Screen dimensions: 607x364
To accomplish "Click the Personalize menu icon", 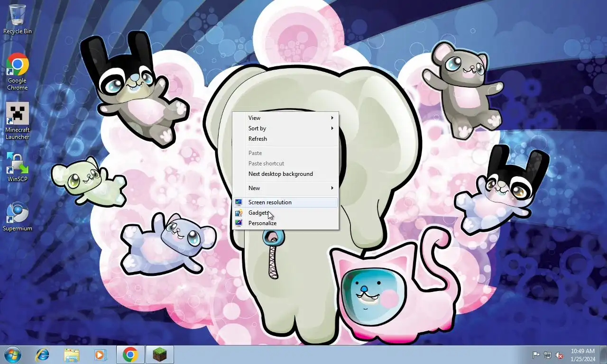I will 239,223.
